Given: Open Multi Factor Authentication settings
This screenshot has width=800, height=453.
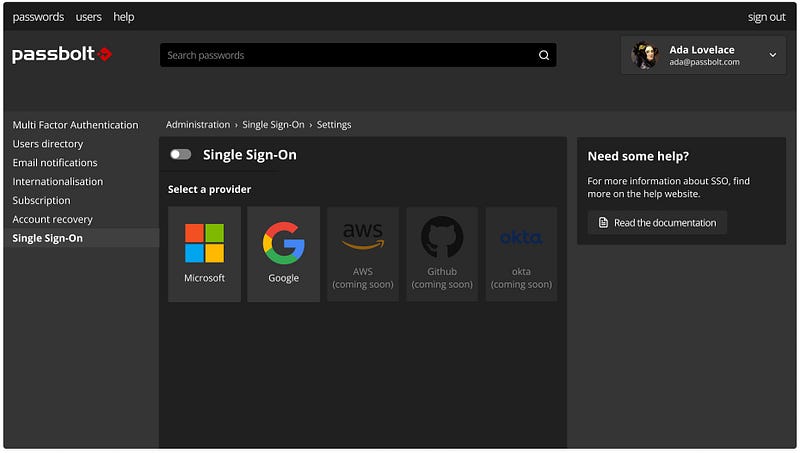Looking at the screenshot, I should (x=76, y=125).
